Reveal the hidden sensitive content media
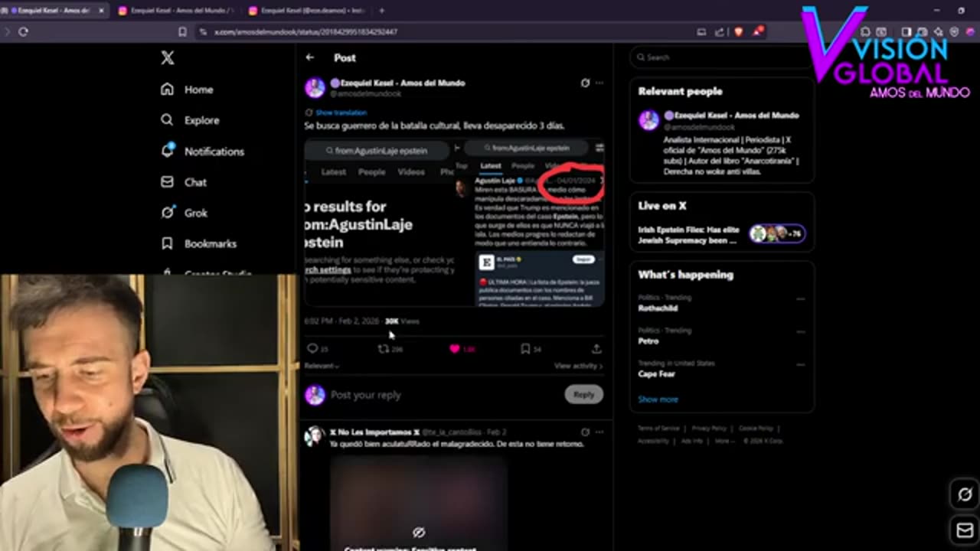 point(419,532)
